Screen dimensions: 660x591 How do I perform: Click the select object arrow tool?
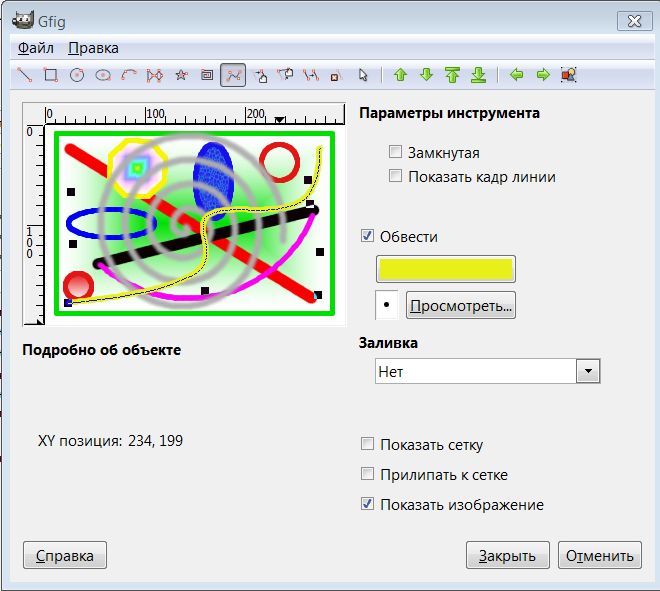[363, 75]
